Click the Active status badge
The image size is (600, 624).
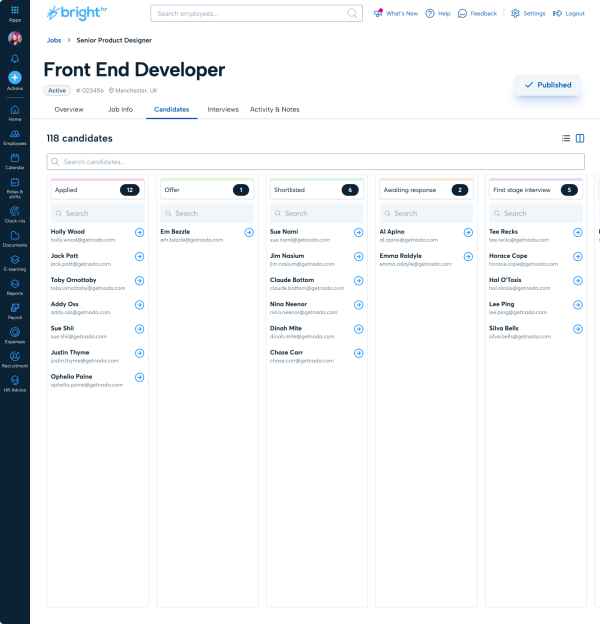tap(57, 91)
